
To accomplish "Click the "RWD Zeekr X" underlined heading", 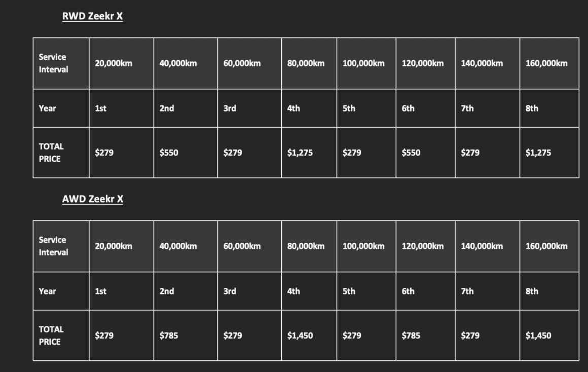I will tap(92, 16).
